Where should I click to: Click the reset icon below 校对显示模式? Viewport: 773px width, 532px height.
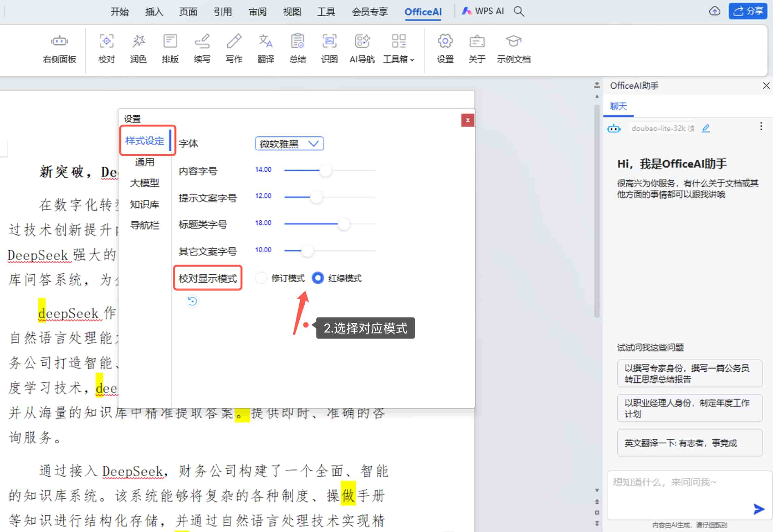pyautogui.click(x=193, y=301)
